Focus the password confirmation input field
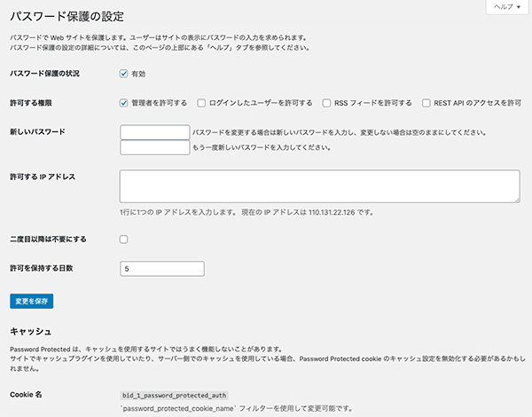Image resolution: width=532 pixels, height=417 pixels. 154,147
